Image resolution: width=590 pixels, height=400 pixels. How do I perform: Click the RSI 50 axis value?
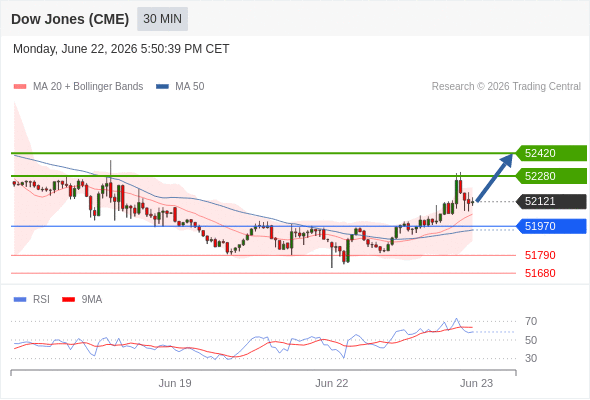[x=531, y=340]
